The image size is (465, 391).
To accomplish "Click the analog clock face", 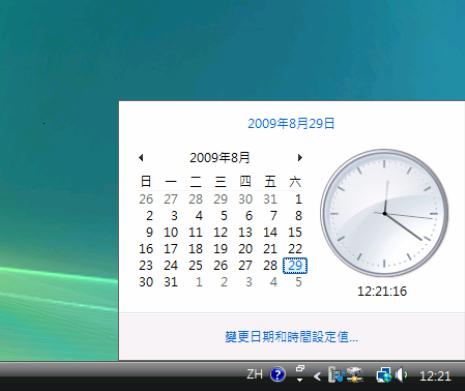I will point(384,213).
